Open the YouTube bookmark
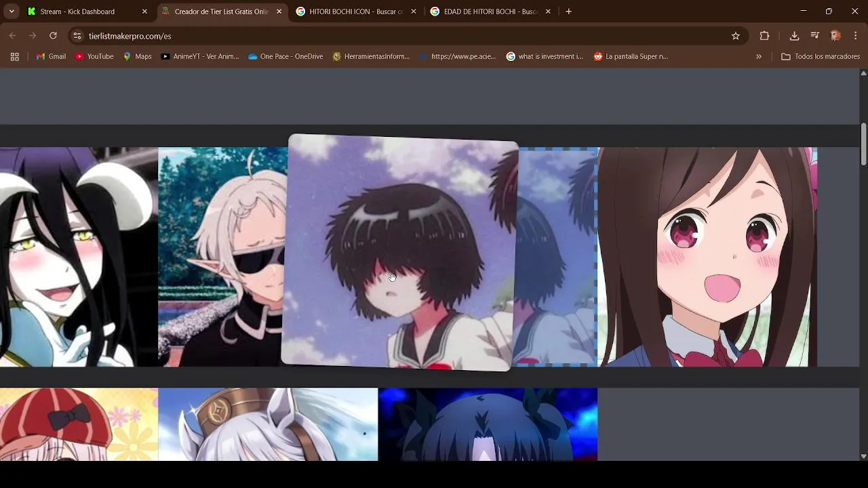 click(94, 56)
